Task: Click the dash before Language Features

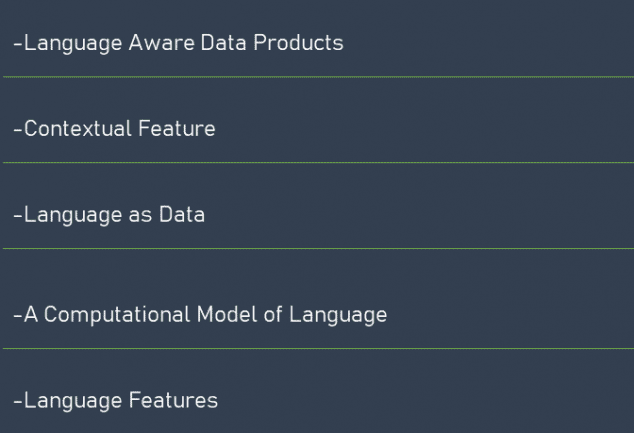Action: pyautogui.click(x=18, y=402)
